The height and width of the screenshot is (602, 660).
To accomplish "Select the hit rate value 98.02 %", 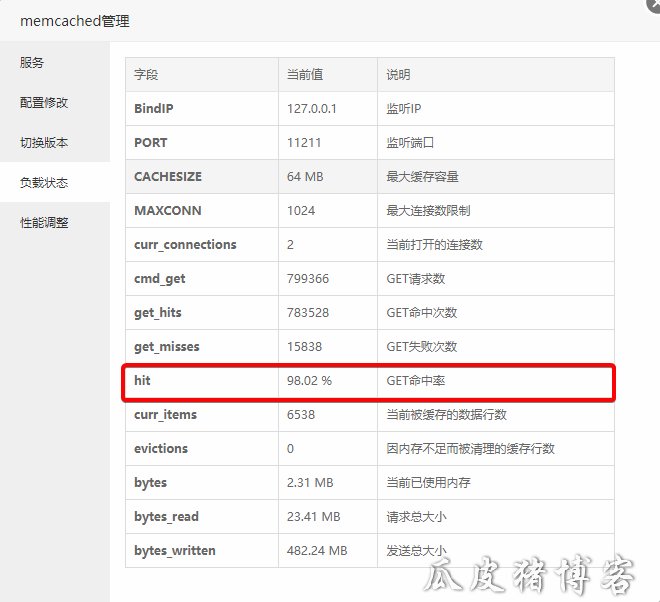I will point(309,381).
